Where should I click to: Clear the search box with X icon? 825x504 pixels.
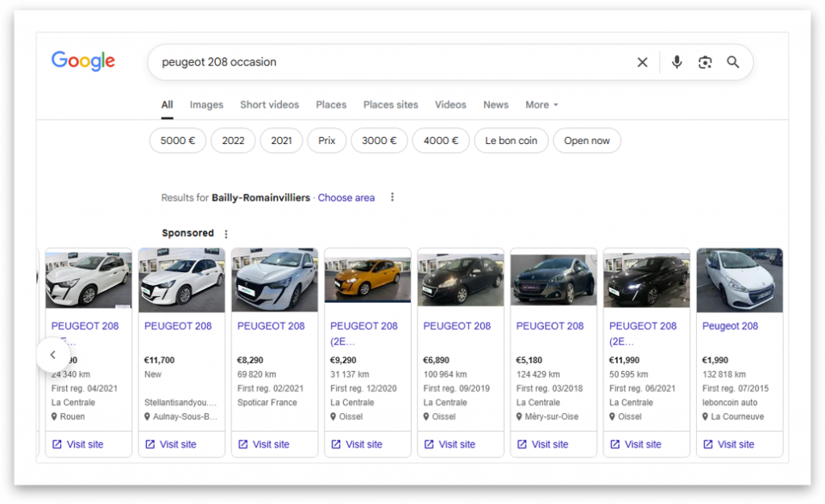[642, 62]
